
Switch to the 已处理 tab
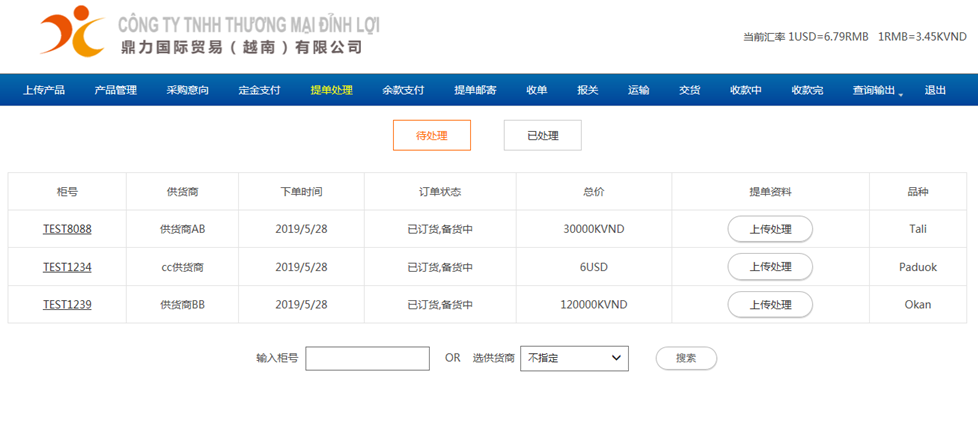pyautogui.click(x=543, y=135)
